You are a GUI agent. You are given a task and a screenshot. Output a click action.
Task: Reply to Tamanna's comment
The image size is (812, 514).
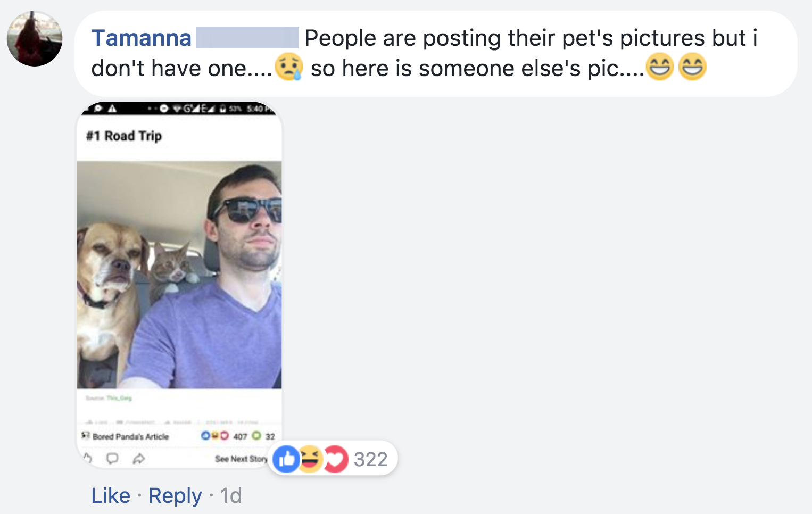(x=175, y=495)
